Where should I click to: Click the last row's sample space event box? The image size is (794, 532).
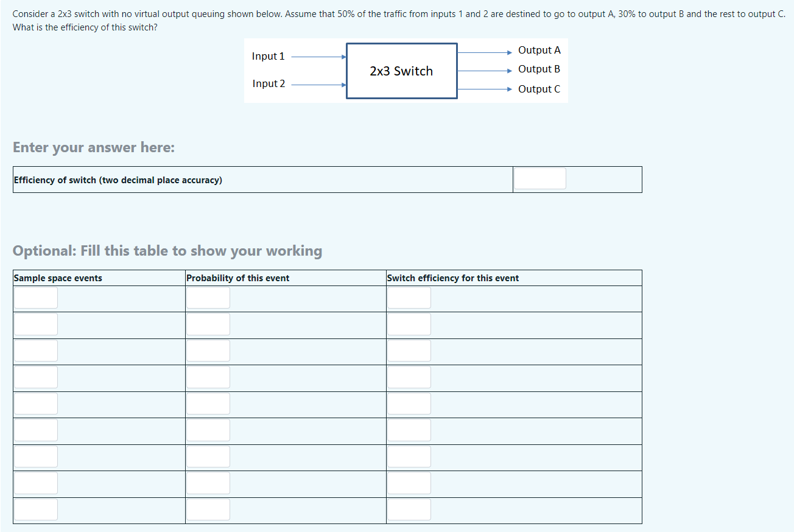(x=35, y=509)
